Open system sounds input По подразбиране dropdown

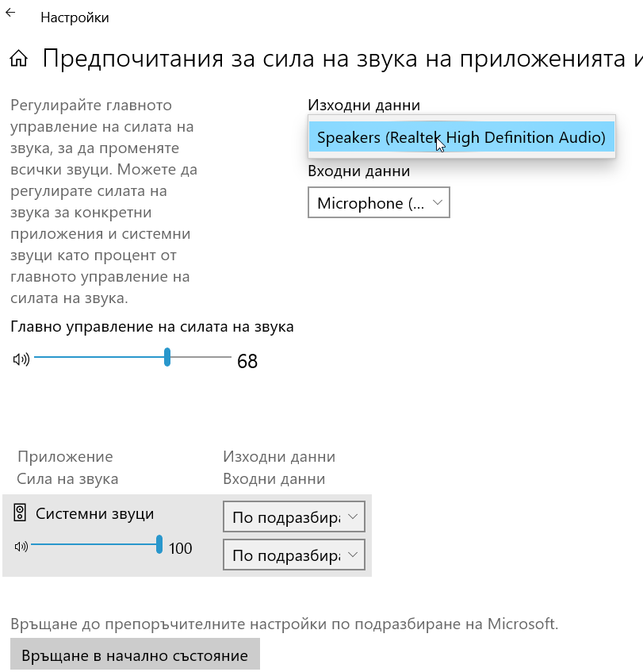pos(293,555)
